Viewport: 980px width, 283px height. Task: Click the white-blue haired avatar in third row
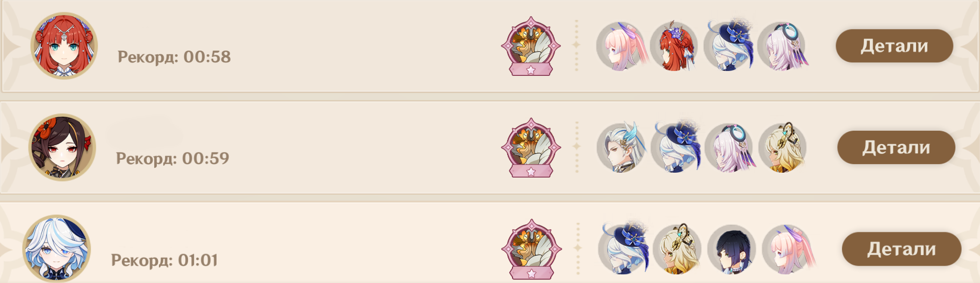[x=56, y=249]
